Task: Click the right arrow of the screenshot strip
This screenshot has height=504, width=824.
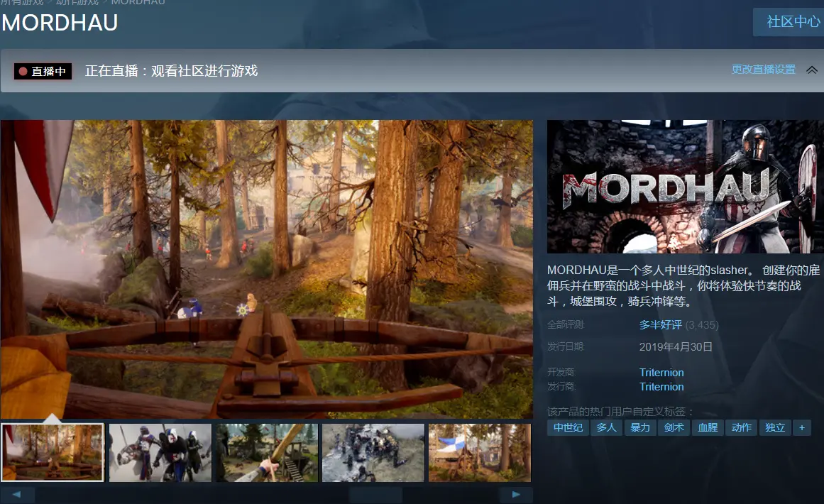Action: tap(515, 495)
